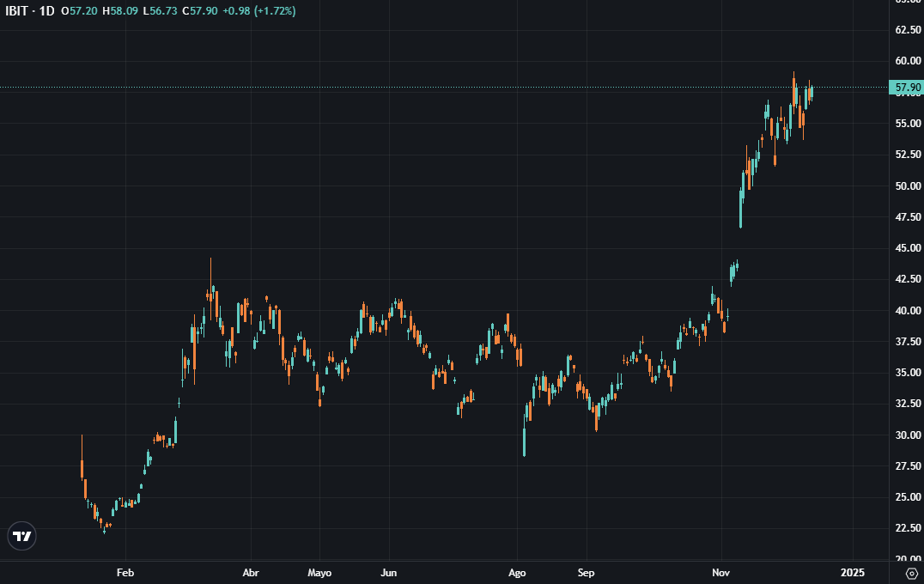Click the 30.00 price axis label
The image size is (924, 584).
[908, 435]
